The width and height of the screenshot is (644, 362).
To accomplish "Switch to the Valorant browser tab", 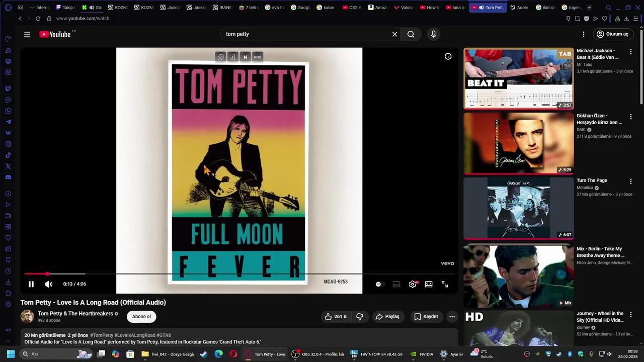I will coord(404,8).
